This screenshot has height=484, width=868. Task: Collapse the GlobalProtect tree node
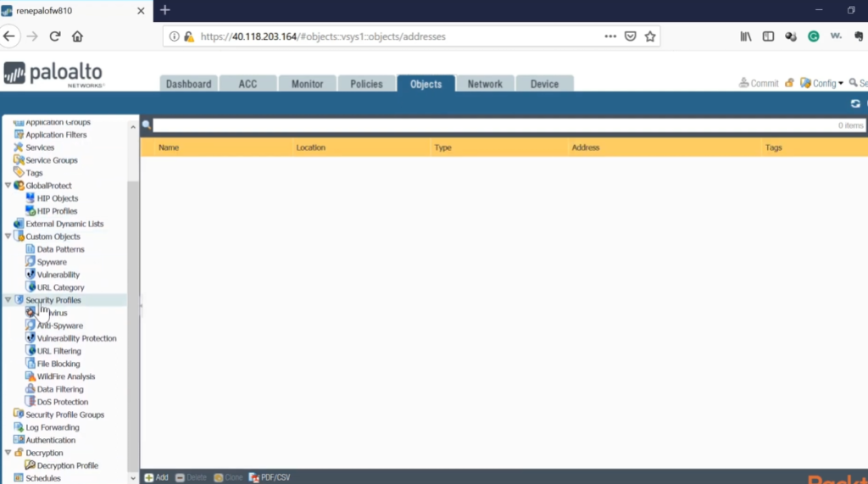[x=8, y=186]
